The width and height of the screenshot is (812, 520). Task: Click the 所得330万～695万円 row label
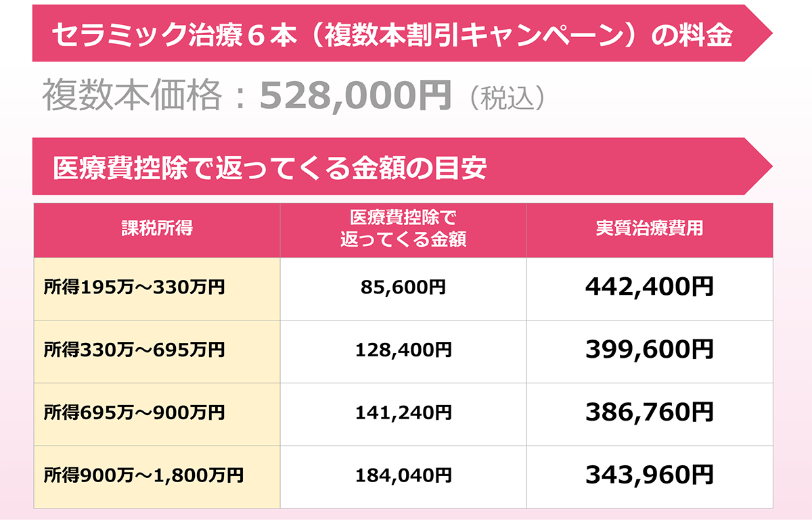tap(134, 350)
